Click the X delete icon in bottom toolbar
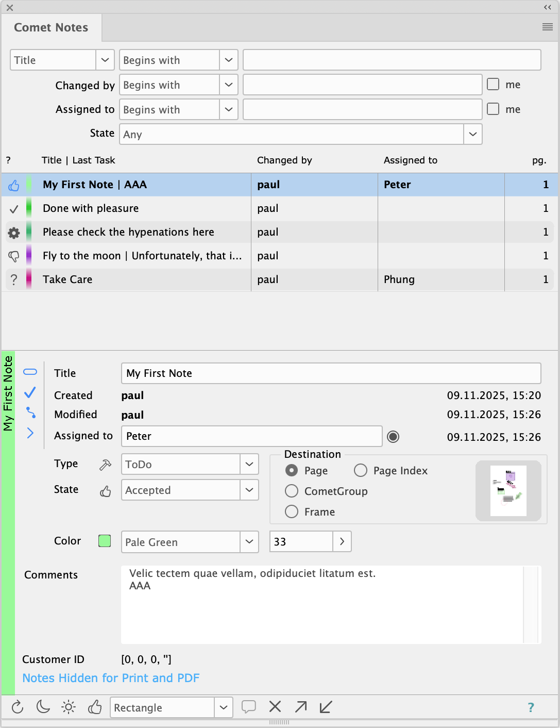560x728 pixels. tap(275, 707)
